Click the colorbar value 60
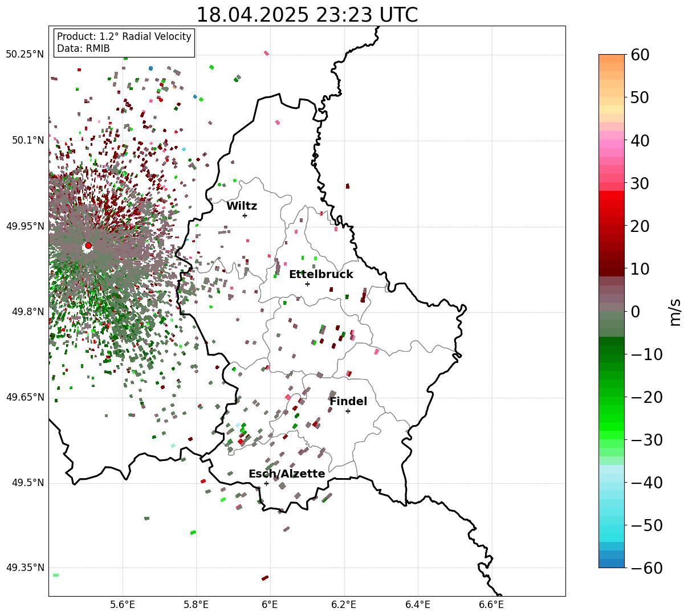The width and height of the screenshot is (688, 616). click(640, 55)
